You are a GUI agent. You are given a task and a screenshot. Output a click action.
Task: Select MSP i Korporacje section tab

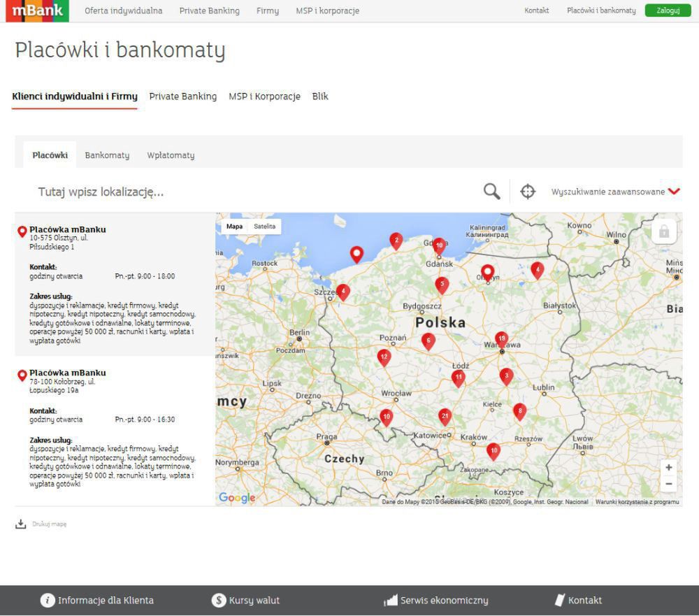tap(264, 96)
